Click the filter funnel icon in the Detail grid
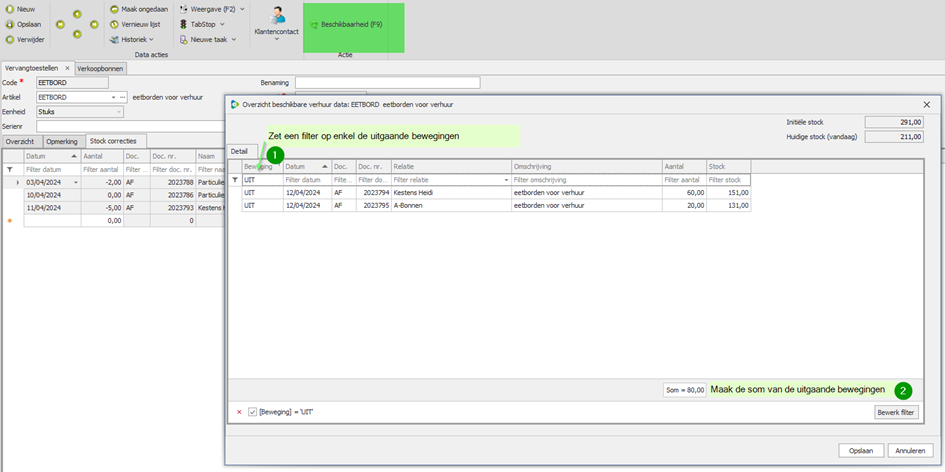This screenshot has height=472, width=945. click(x=234, y=180)
